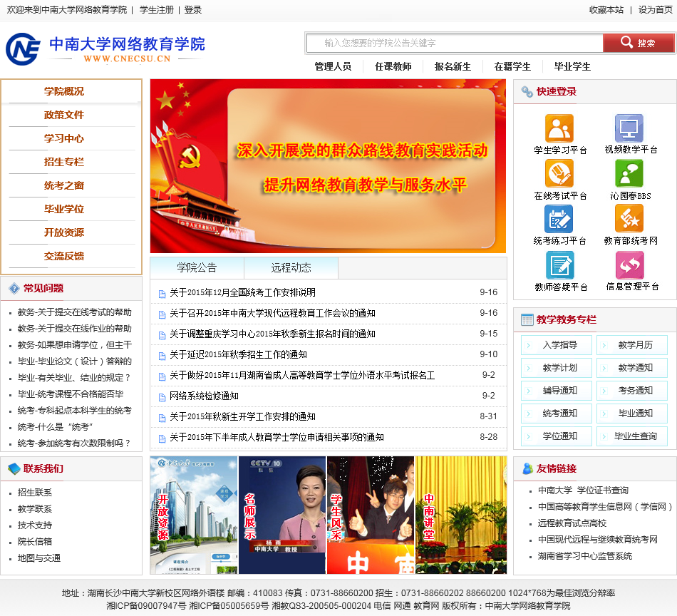Click the 名师展示 CCTV thumbnail

tap(282, 515)
